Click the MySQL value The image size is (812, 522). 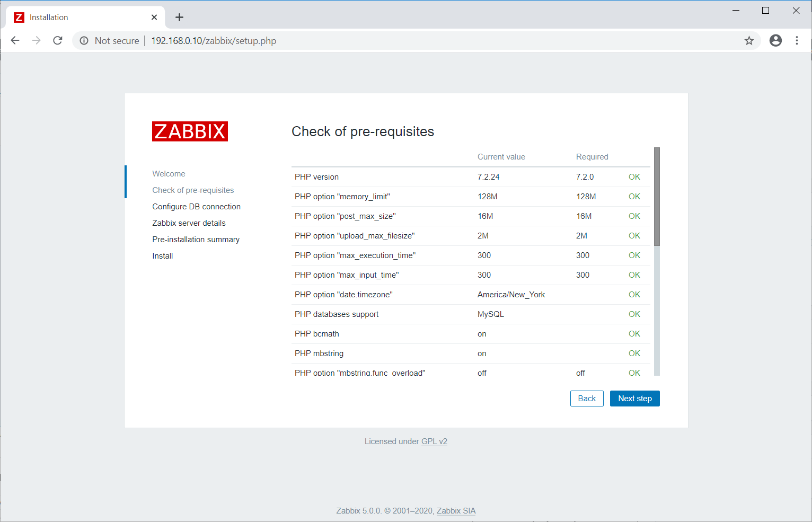point(491,314)
